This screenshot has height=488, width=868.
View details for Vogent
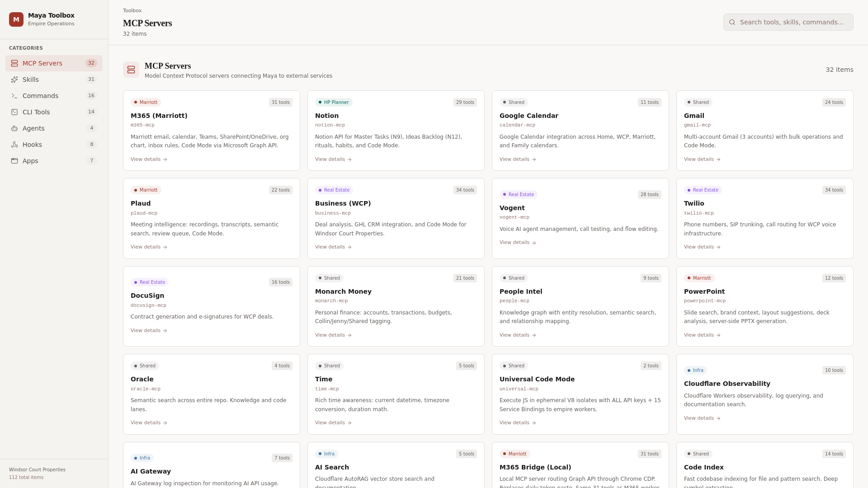point(518,243)
